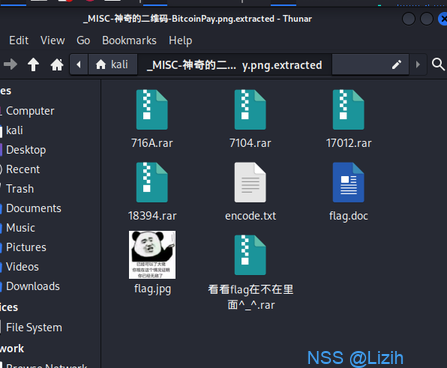Open the Edit menu
Image resolution: width=447 pixels, height=368 pixels.
pyautogui.click(x=19, y=40)
